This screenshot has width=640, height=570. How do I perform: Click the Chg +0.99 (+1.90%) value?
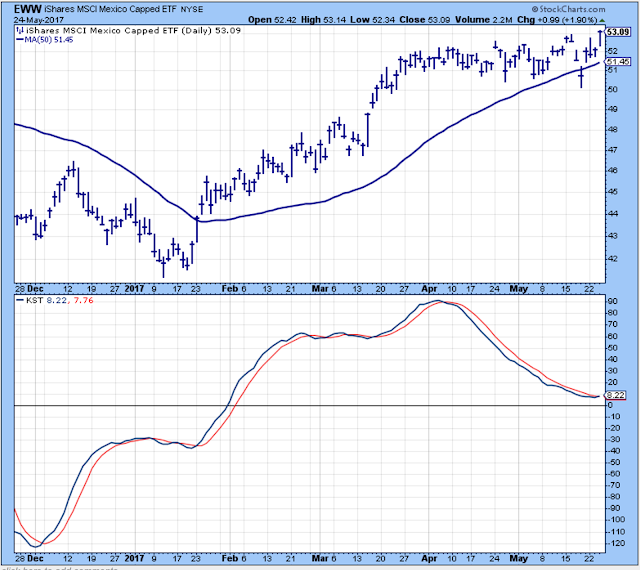point(557,20)
